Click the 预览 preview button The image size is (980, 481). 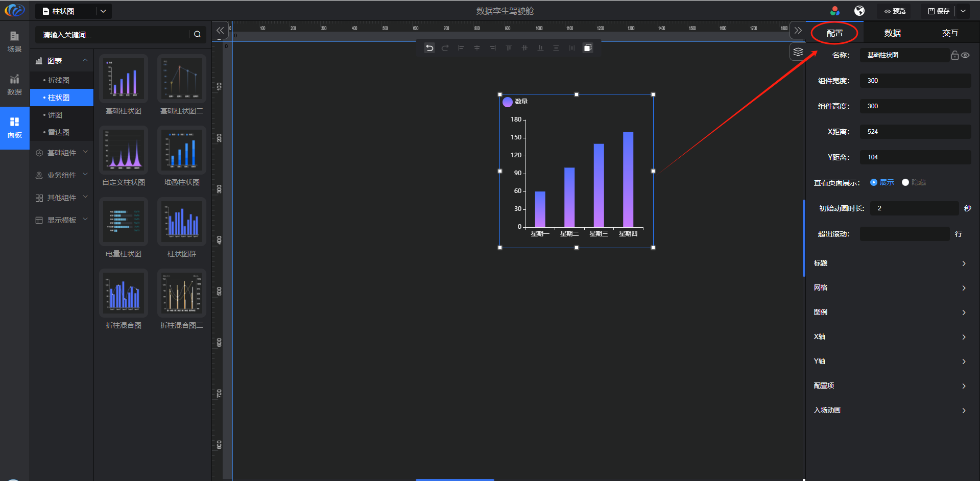[895, 11]
